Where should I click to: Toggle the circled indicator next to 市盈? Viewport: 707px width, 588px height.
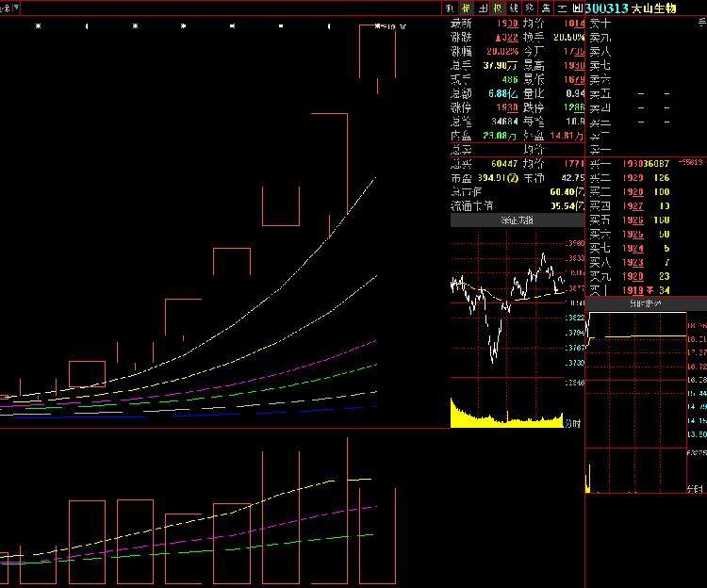pyautogui.click(x=514, y=177)
